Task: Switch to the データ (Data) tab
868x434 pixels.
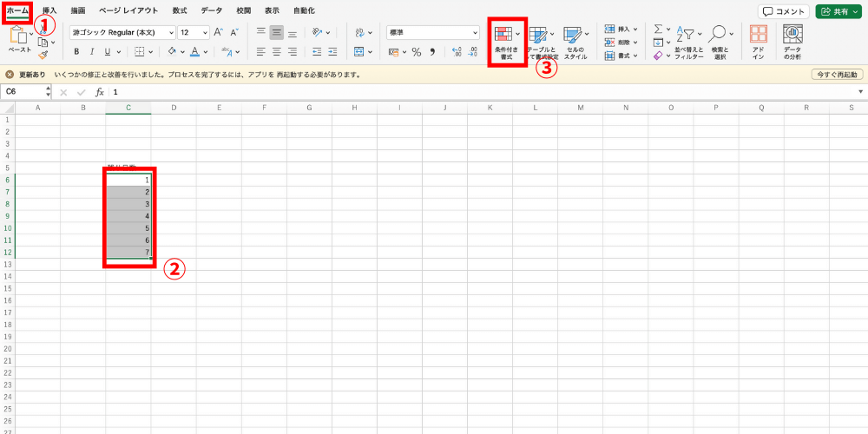Action: click(212, 10)
